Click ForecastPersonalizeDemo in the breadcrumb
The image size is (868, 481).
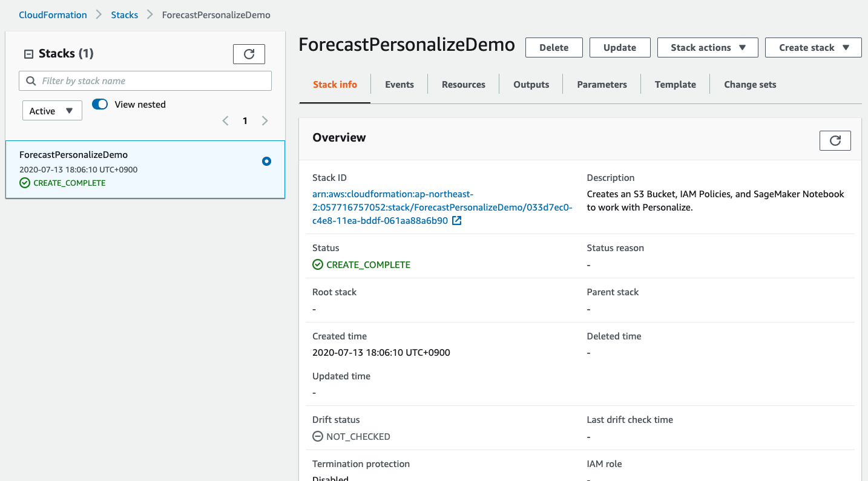216,15
